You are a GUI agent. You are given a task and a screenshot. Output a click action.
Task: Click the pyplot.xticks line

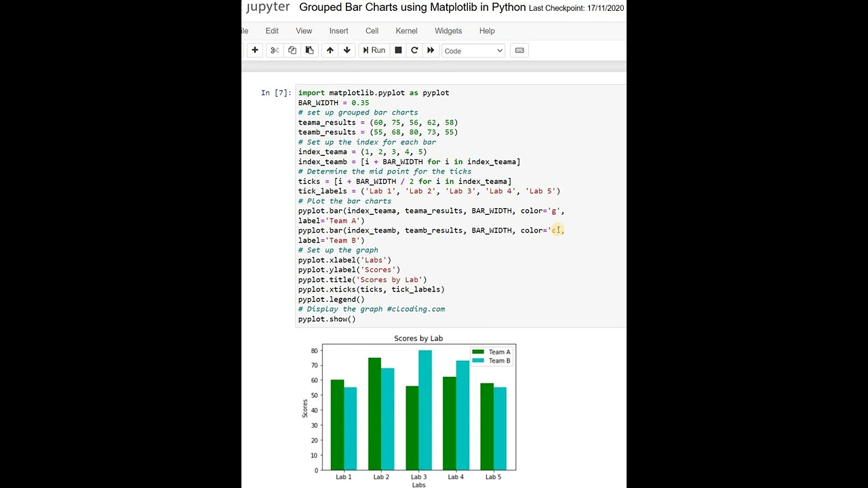(372, 289)
